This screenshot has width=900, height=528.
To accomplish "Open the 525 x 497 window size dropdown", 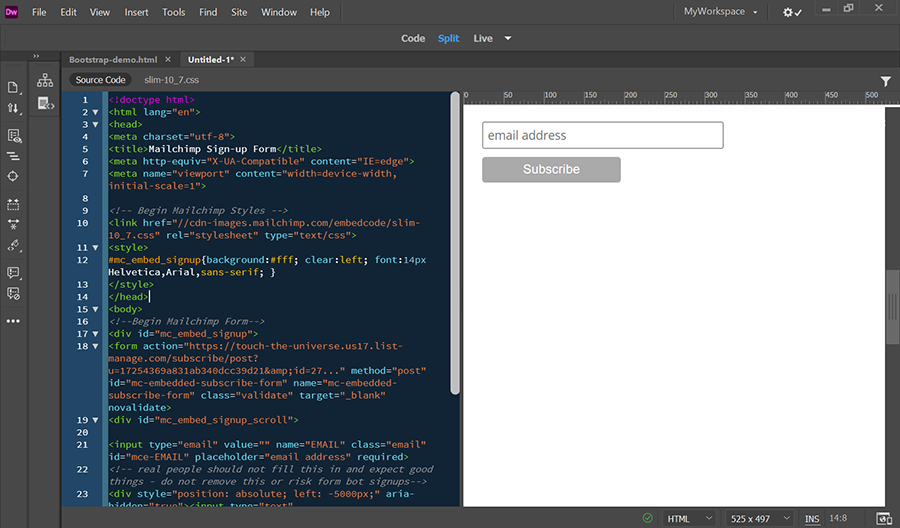I will click(x=760, y=518).
